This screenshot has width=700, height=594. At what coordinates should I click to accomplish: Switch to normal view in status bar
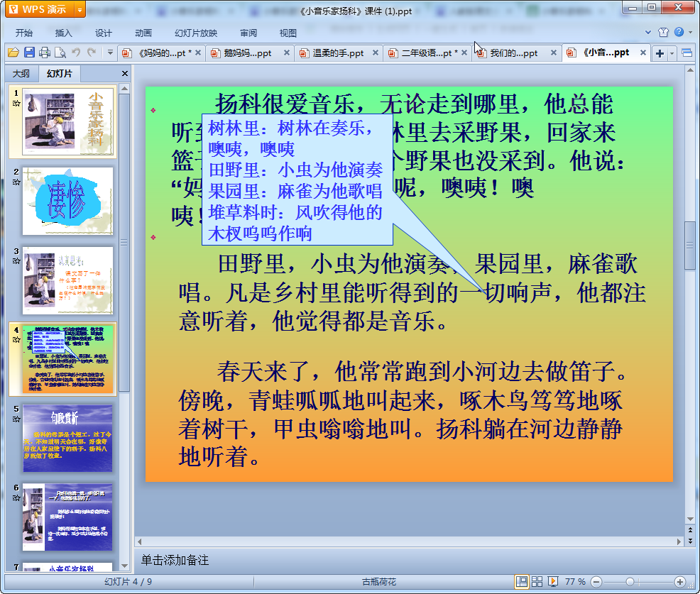coord(521,581)
